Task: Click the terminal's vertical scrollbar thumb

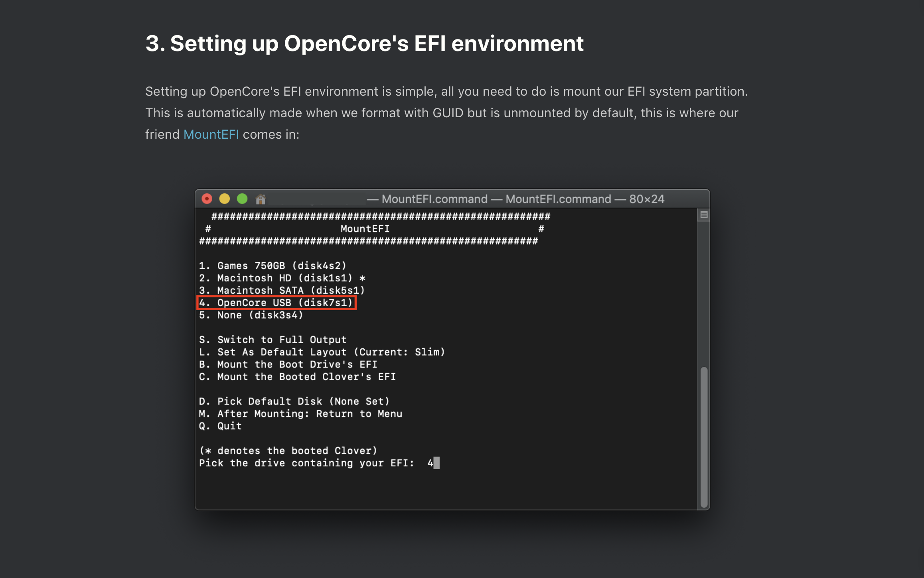Action: click(704, 437)
